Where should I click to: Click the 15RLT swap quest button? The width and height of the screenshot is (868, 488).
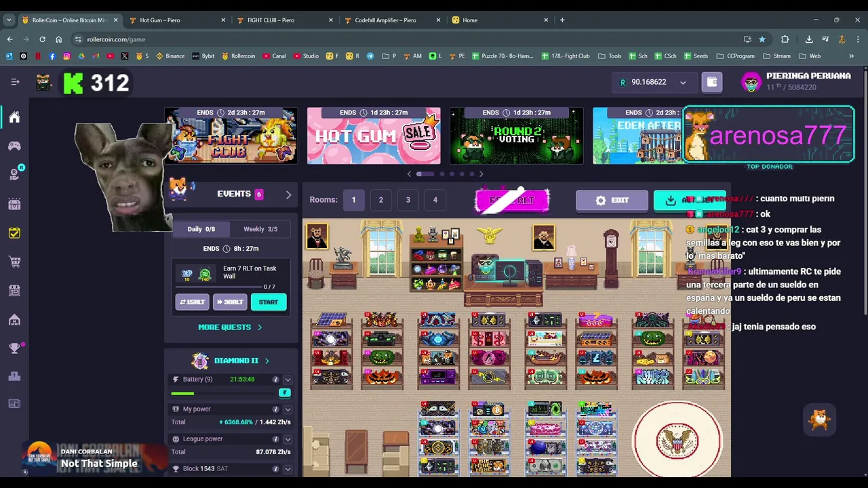coord(192,302)
